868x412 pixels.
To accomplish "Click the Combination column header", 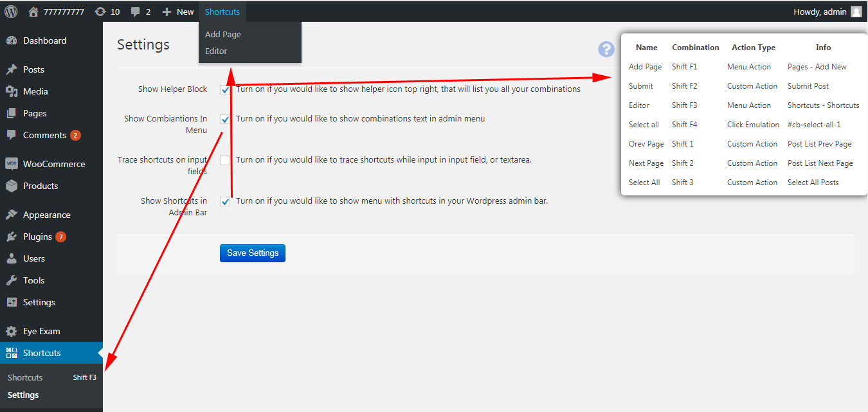I will coord(696,48).
